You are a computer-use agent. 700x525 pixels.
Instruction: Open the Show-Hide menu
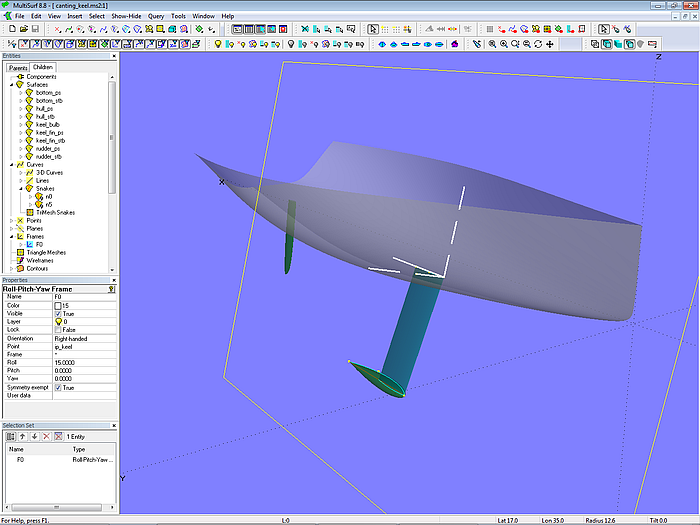126,16
